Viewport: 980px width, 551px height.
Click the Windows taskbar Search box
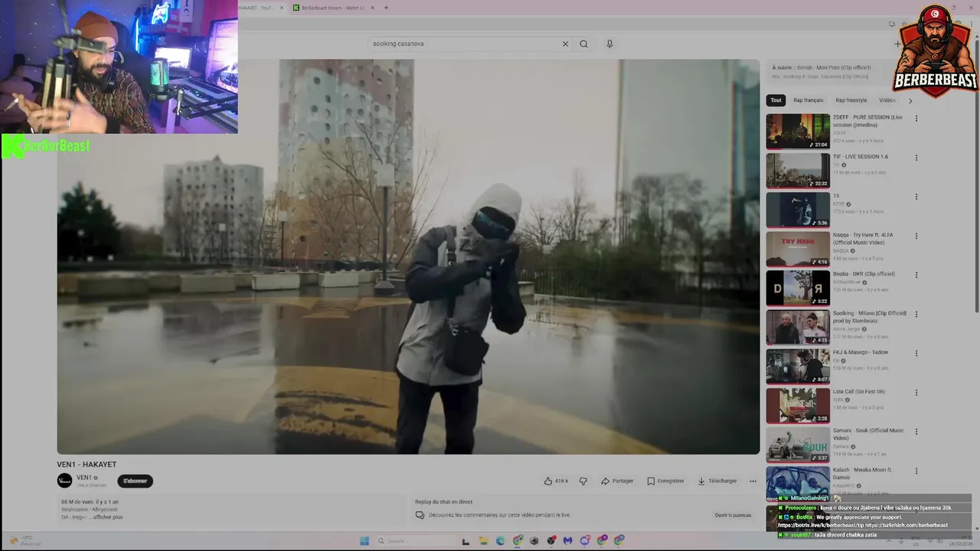click(415, 541)
